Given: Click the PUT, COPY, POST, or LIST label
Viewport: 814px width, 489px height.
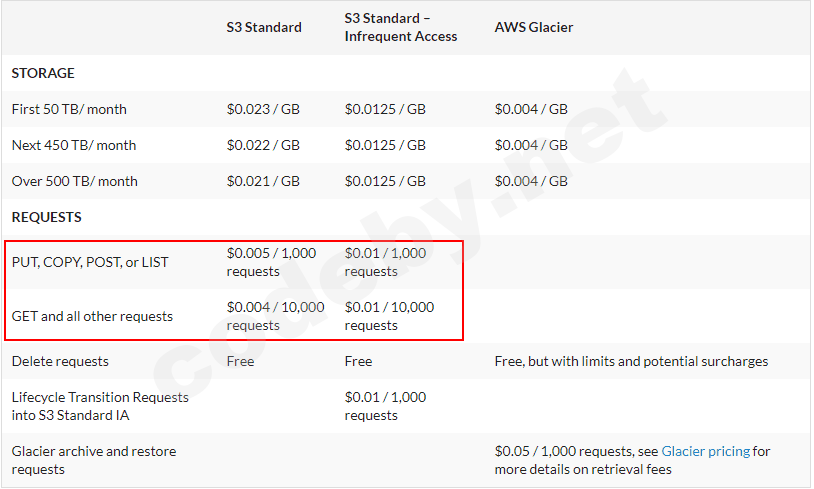Looking at the screenshot, I should 90,262.
